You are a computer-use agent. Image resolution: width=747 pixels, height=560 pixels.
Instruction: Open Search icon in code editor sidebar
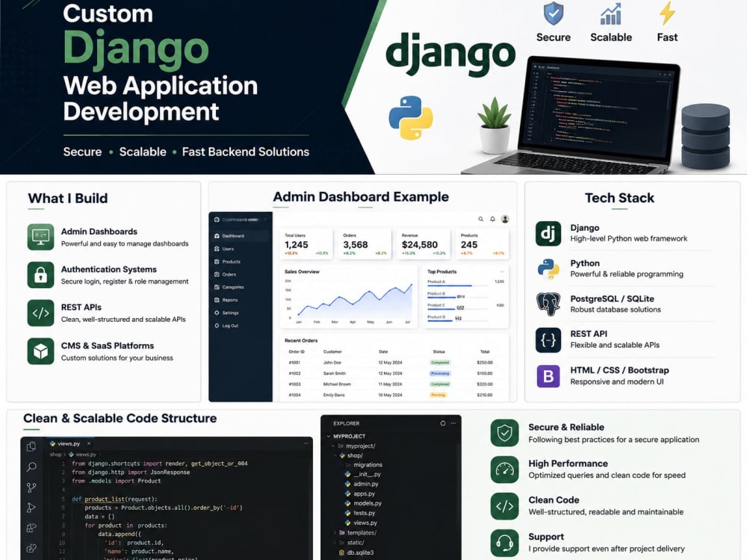click(31, 467)
